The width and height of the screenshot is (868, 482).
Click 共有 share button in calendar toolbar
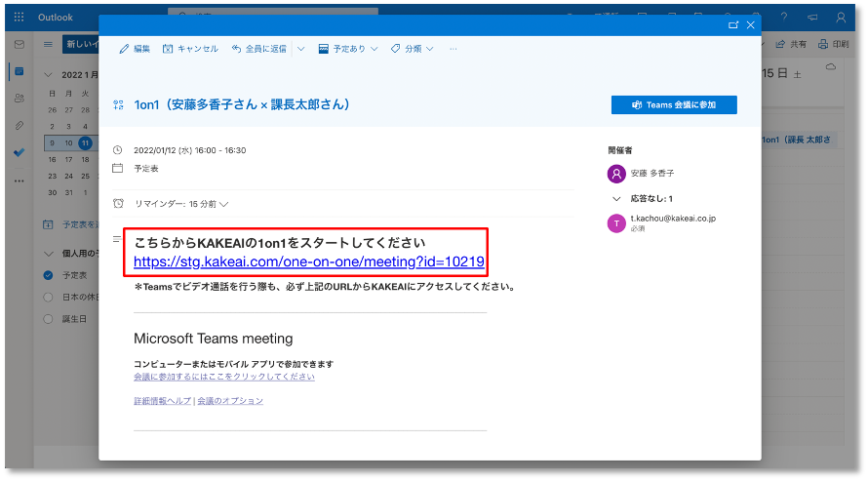(x=791, y=44)
